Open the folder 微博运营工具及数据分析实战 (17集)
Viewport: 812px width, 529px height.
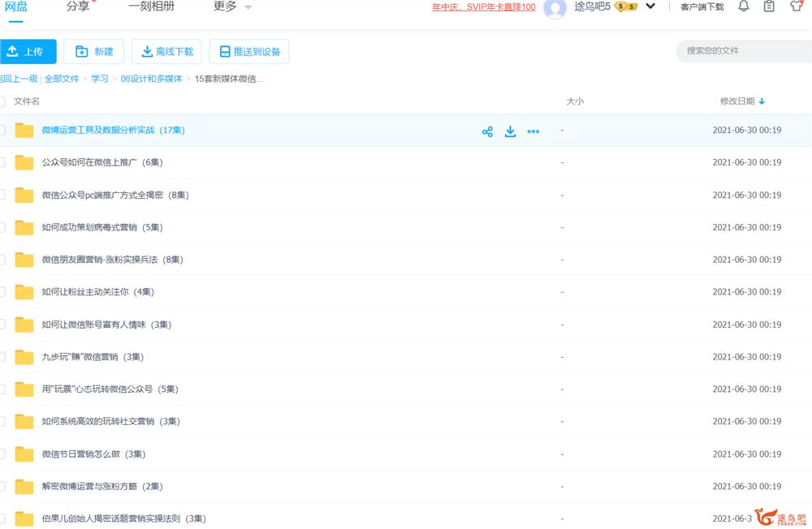click(x=114, y=130)
